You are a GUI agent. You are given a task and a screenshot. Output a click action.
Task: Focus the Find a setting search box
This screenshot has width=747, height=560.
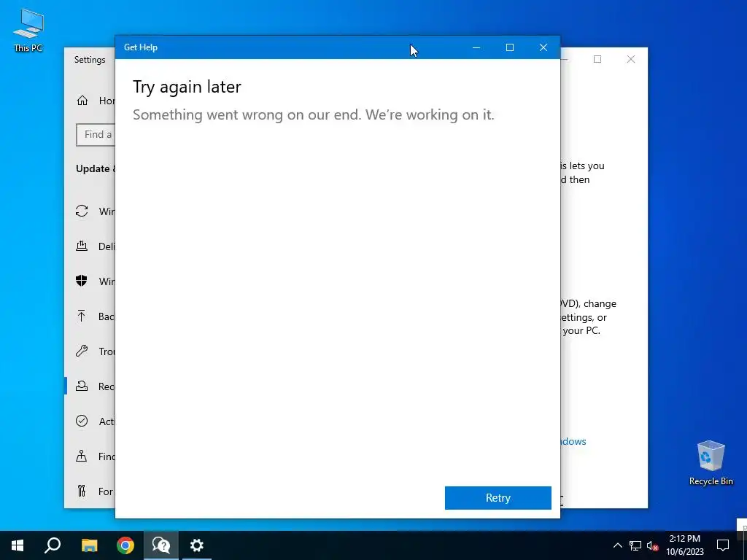tap(96, 135)
